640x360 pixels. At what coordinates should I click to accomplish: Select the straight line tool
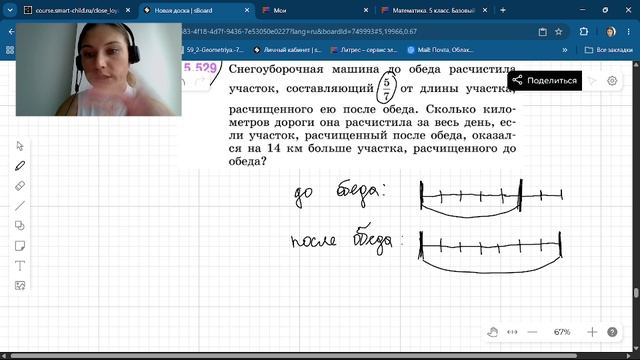pos(20,206)
